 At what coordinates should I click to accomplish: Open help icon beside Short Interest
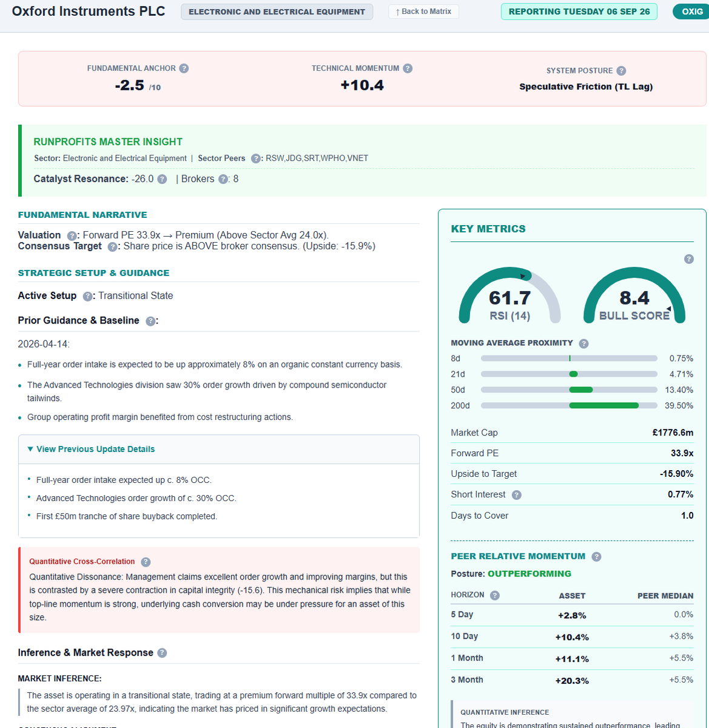(516, 495)
